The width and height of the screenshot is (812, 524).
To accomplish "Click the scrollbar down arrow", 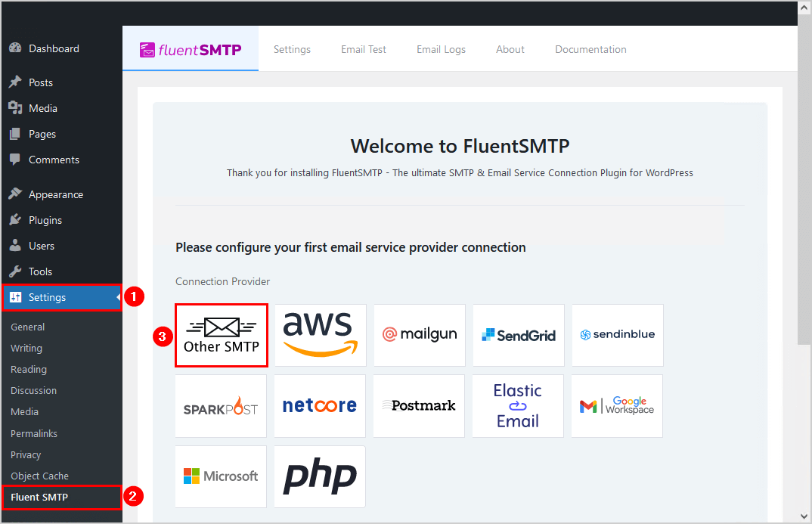I will (x=804, y=516).
